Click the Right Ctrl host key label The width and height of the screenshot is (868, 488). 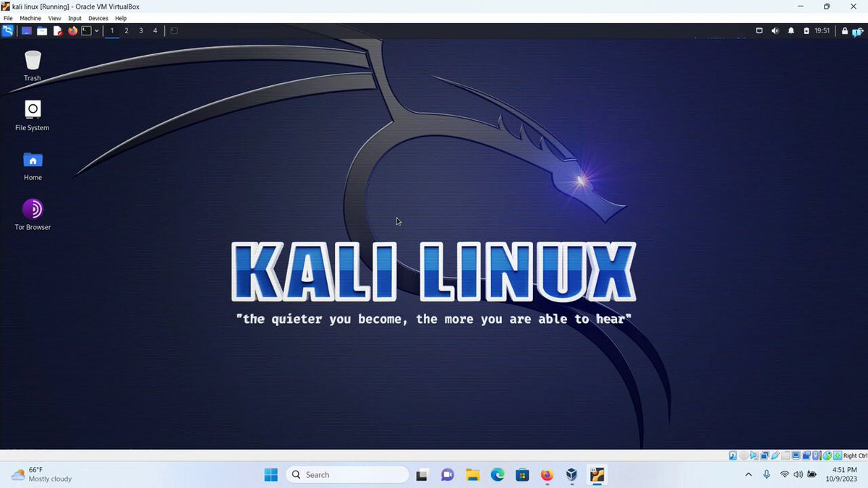tap(855, 455)
